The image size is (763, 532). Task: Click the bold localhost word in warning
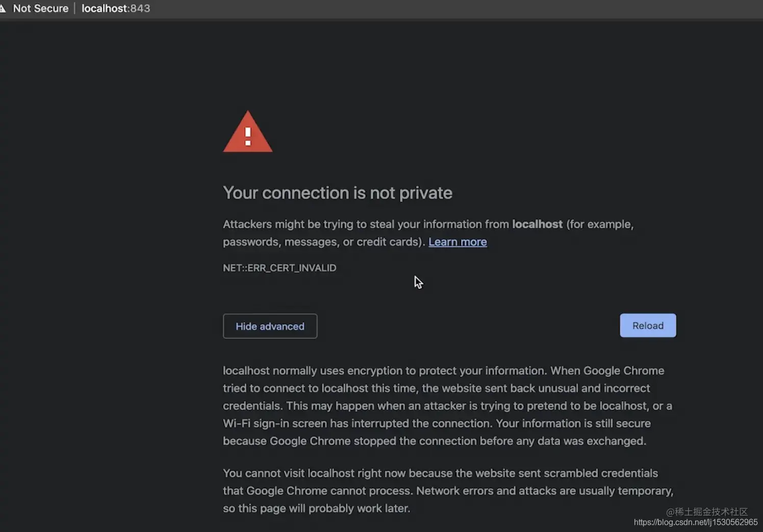point(537,224)
